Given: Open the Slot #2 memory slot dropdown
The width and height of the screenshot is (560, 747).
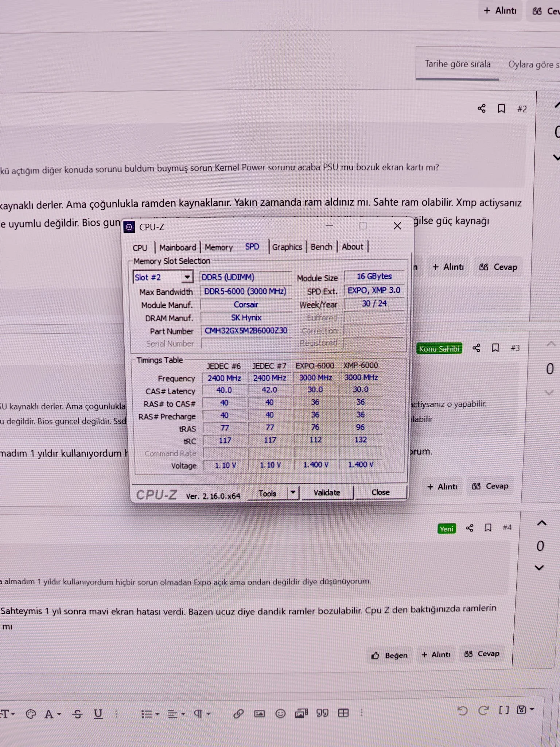Looking at the screenshot, I should 163,277.
